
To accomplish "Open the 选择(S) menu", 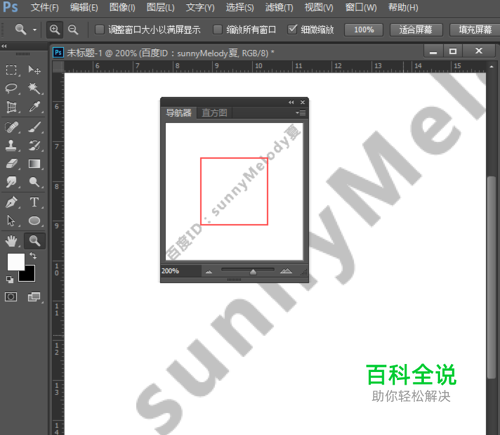I will (x=240, y=8).
